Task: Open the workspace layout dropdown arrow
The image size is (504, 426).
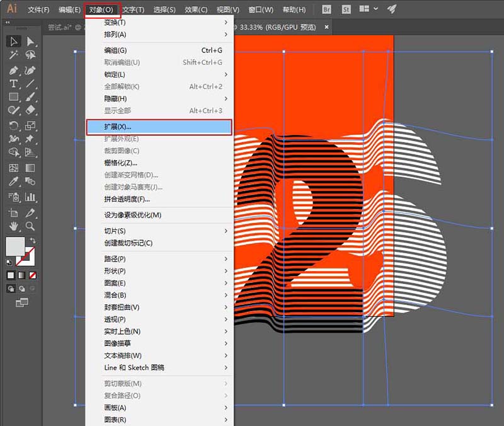Action: tap(376, 9)
